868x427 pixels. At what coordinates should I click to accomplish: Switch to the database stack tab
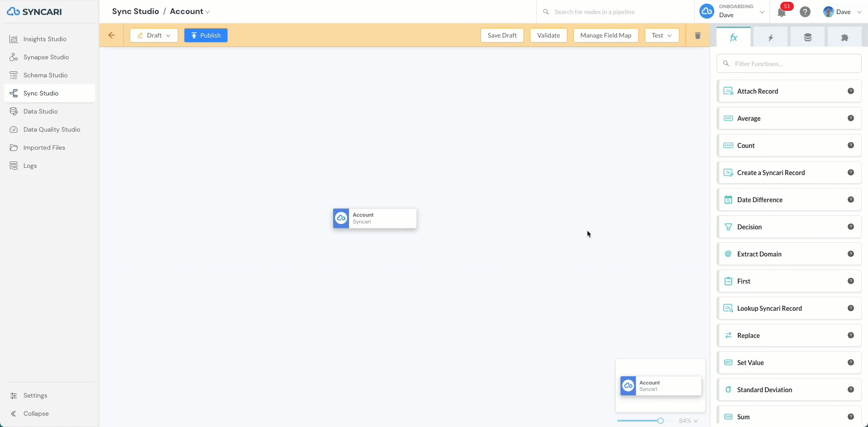808,38
